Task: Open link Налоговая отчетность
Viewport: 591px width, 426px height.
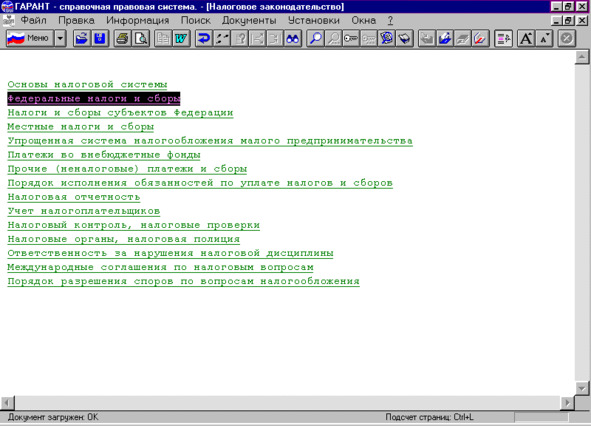Action: point(74,197)
